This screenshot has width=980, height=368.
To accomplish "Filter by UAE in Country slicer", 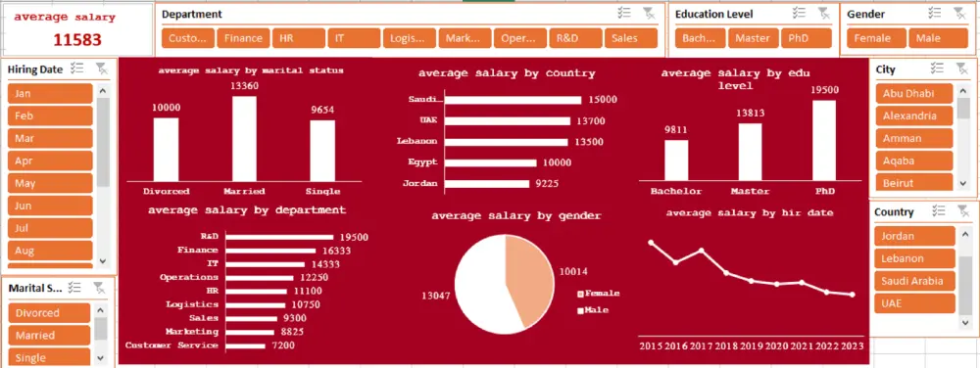I will pos(914,303).
